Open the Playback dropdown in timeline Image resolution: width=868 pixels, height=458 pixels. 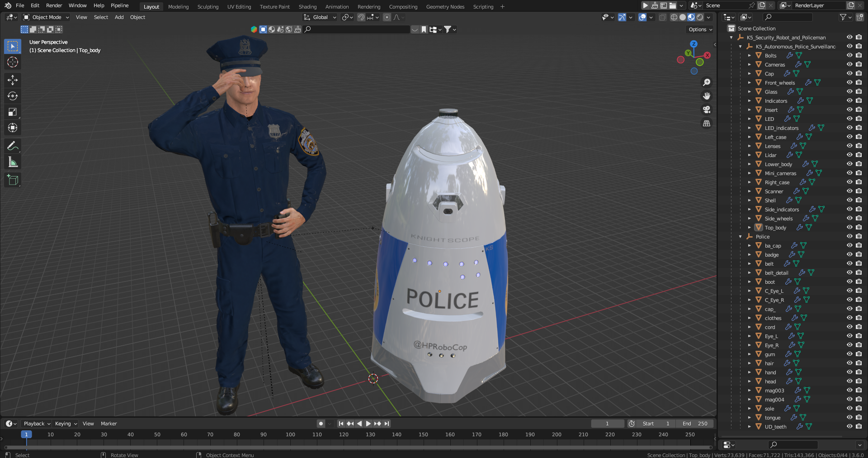point(37,424)
